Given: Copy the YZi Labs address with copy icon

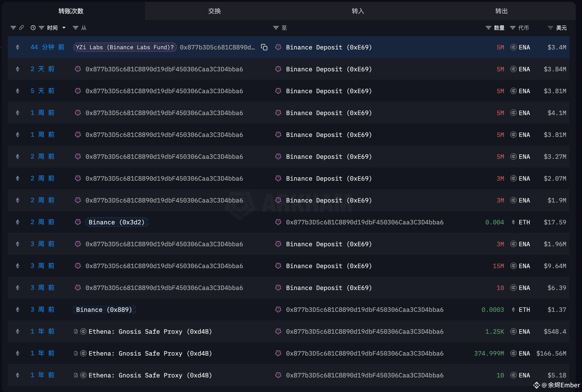Looking at the screenshot, I should (x=264, y=47).
